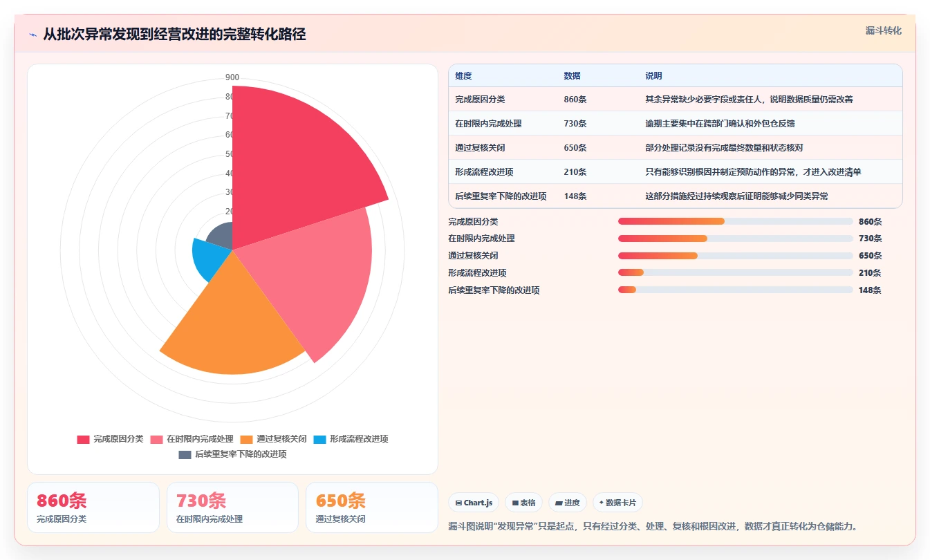930x560 pixels.
Task: Click the 进度 tag chip
Action: tap(568, 503)
